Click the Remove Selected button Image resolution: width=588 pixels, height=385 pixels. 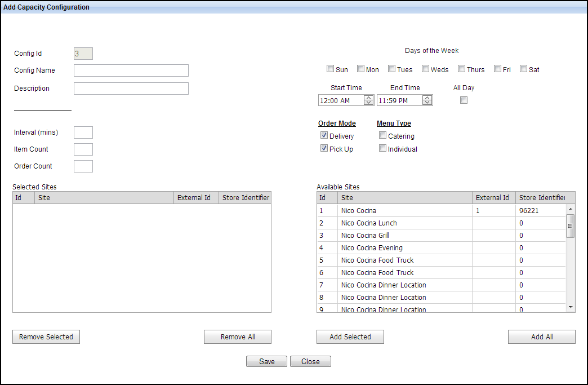coord(46,337)
